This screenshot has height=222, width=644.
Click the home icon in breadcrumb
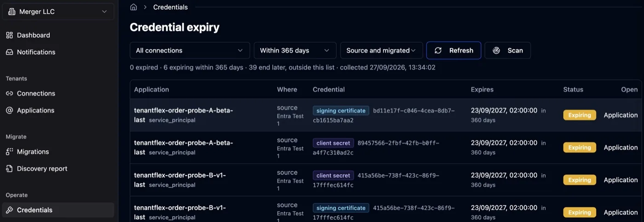(x=133, y=7)
